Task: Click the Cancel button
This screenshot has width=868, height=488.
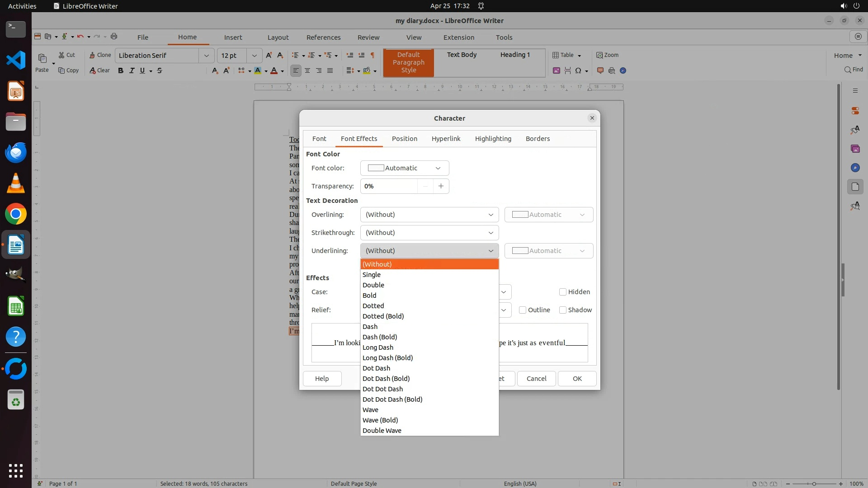Action: pyautogui.click(x=536, y=379)
